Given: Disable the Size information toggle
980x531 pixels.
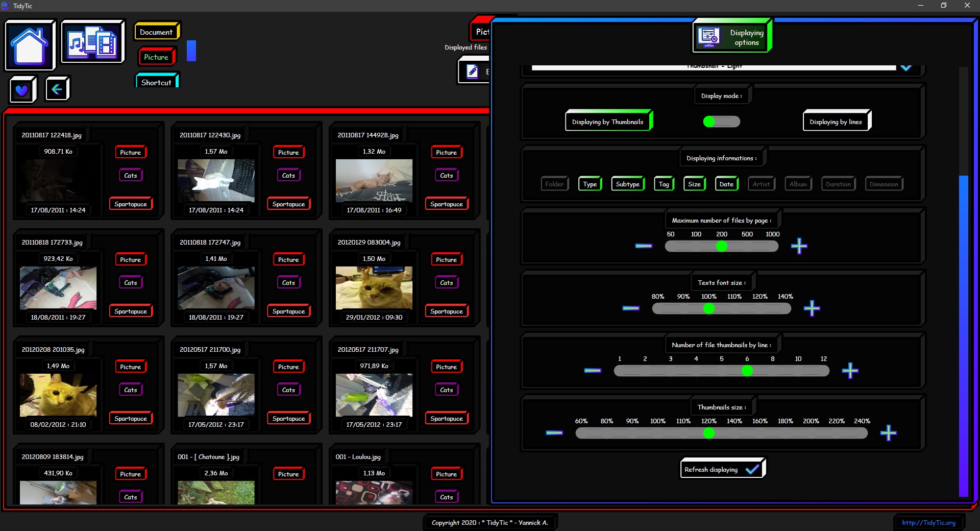Looking at the screenshot, I should coord(694,184).
